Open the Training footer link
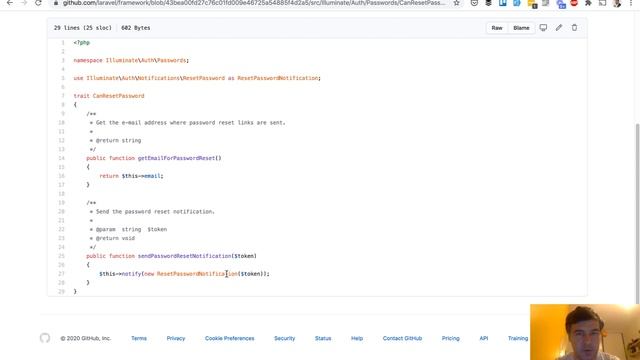Image resolution: width=640 pixels, height=360 pixels. coord(518,338)
